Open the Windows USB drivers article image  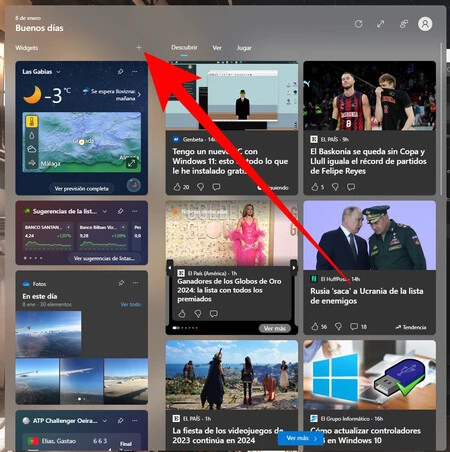tap(369, 375)
